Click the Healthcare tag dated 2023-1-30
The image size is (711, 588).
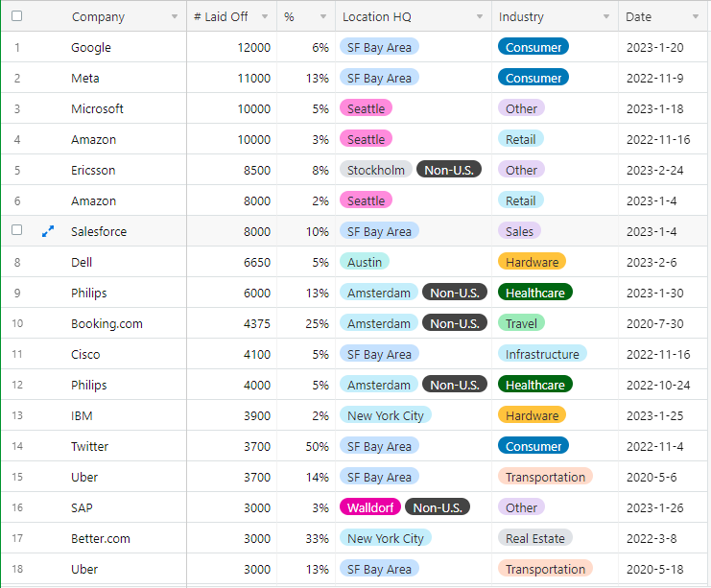point(535,293)
